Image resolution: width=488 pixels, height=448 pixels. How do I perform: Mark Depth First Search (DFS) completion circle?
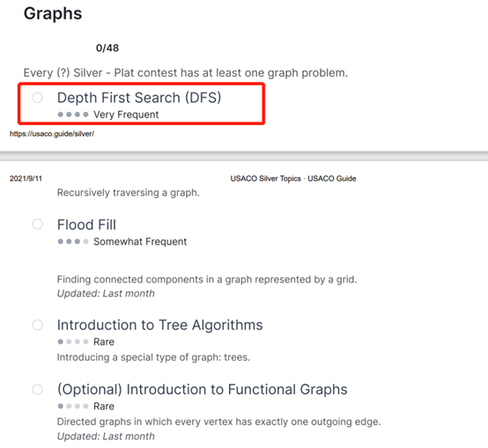click(x=37, y=98)
